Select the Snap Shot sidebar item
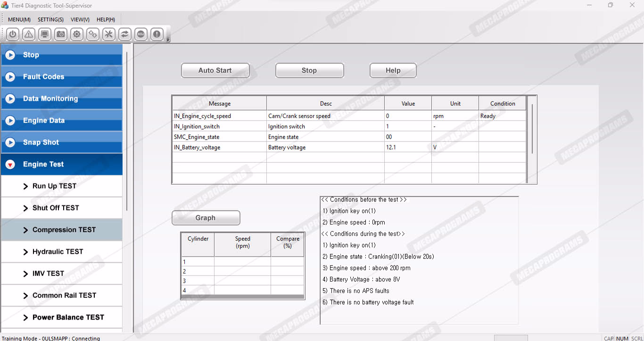Image resolution: width=644 pixels, height=341 pixels. 62,142
